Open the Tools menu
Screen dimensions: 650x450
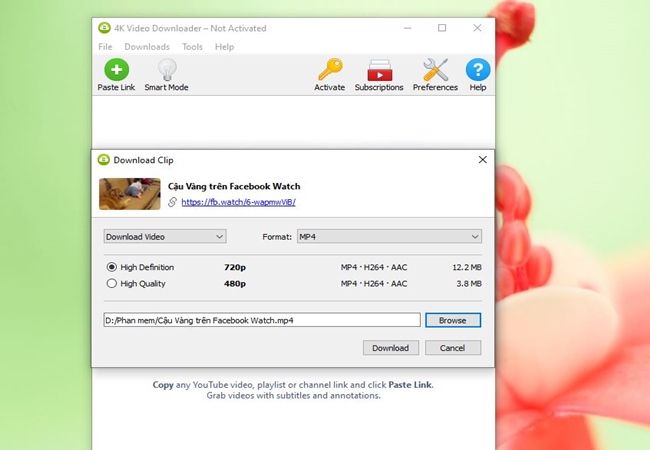tap(192, 47)
